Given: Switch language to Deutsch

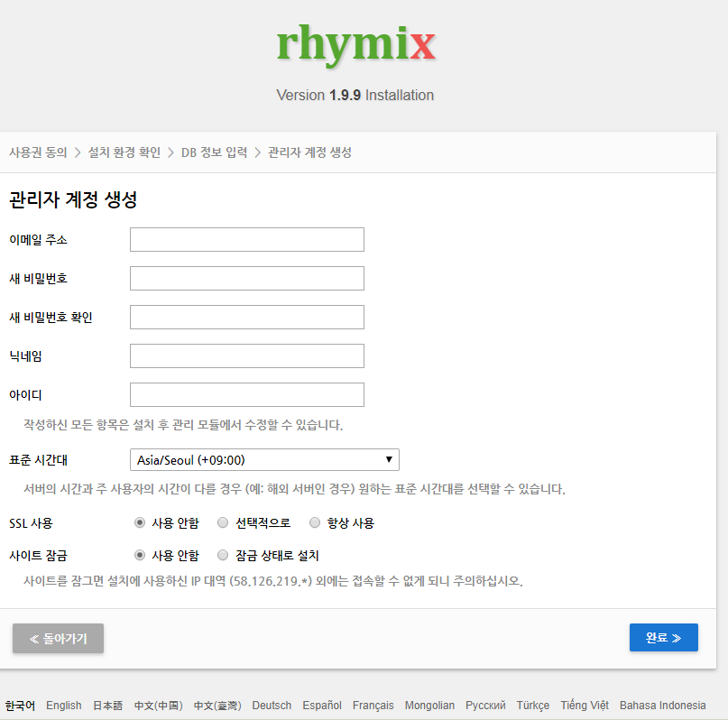Looking at the screenshot, I should point(272,706).
